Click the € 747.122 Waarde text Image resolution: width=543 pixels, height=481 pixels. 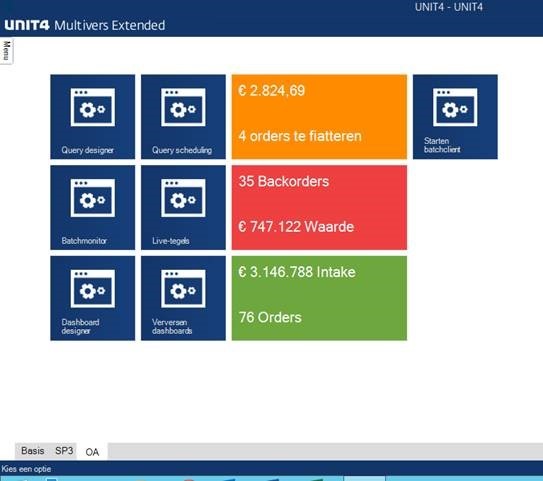coord(296,227)
